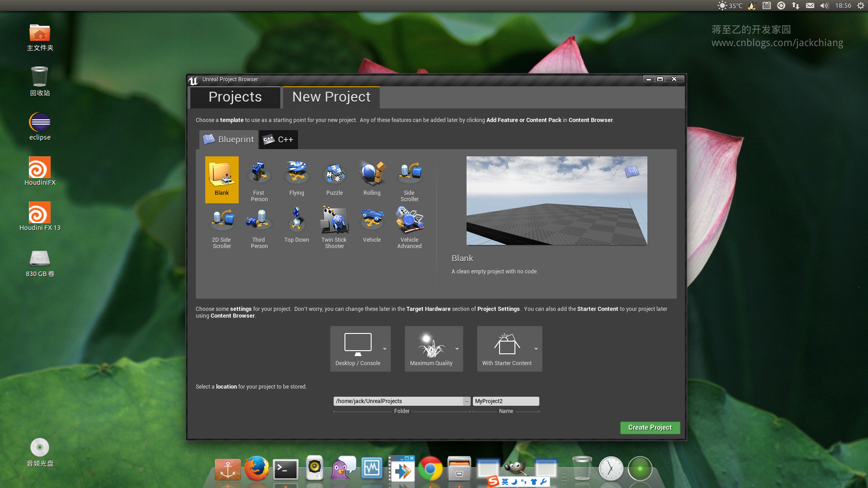Switch to the Projects tab

click(235, 97)
